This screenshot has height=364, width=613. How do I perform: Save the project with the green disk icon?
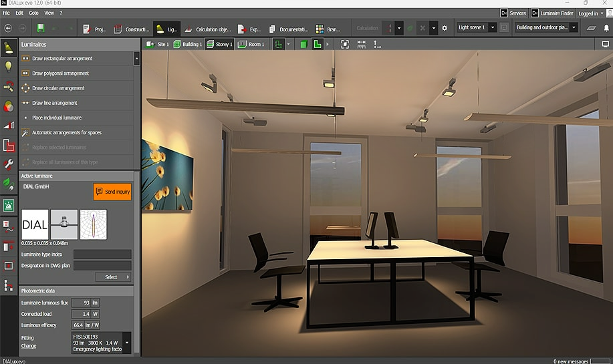41,28
